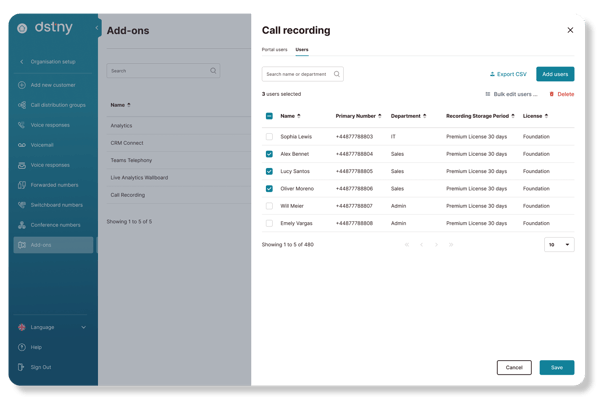Click the Language flag icon

22,327
